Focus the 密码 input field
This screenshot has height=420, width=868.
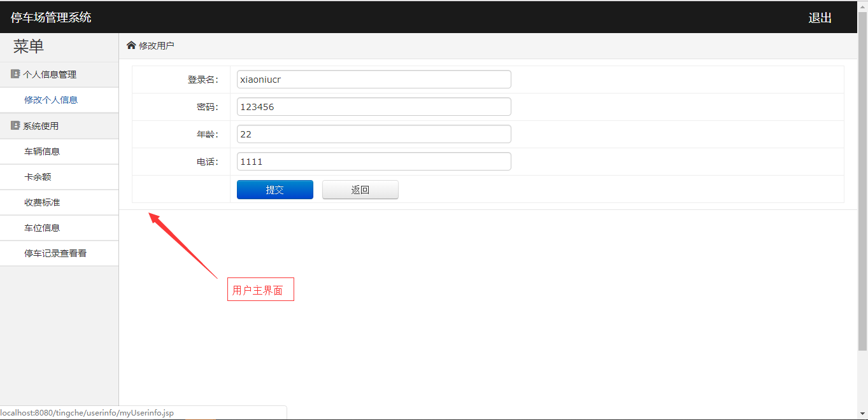[x=374, y=107]
